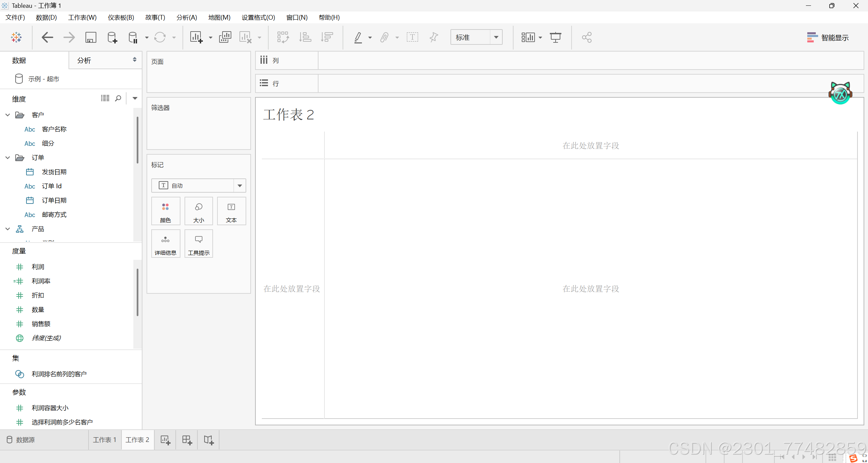The height and width of the screenshot is (463, 868).
Task: Open the Analysis menu
Action: (x=187, y=18)
